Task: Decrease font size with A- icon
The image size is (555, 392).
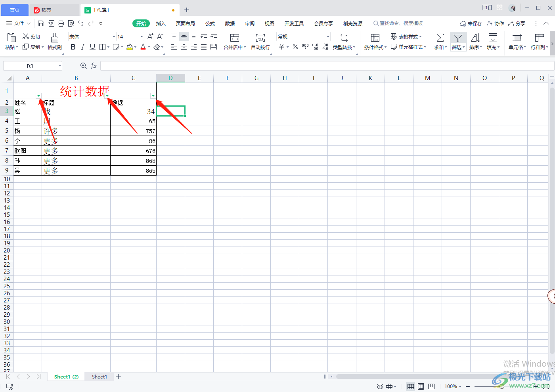Action: coord(160,36)
